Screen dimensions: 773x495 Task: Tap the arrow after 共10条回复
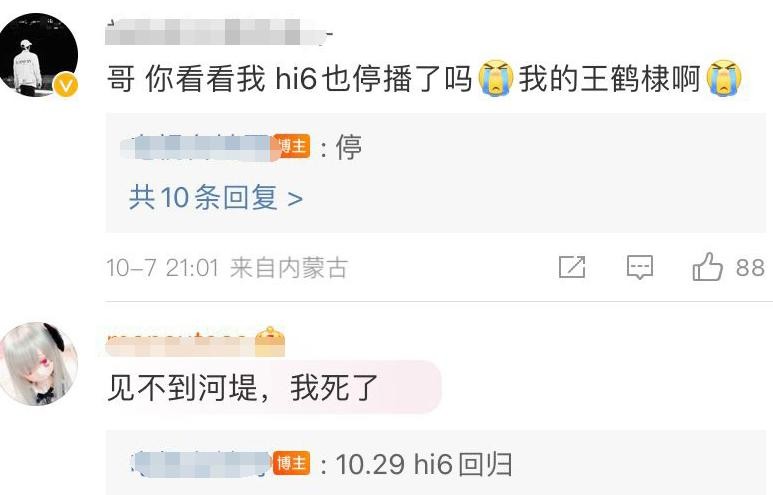[295, 199]
